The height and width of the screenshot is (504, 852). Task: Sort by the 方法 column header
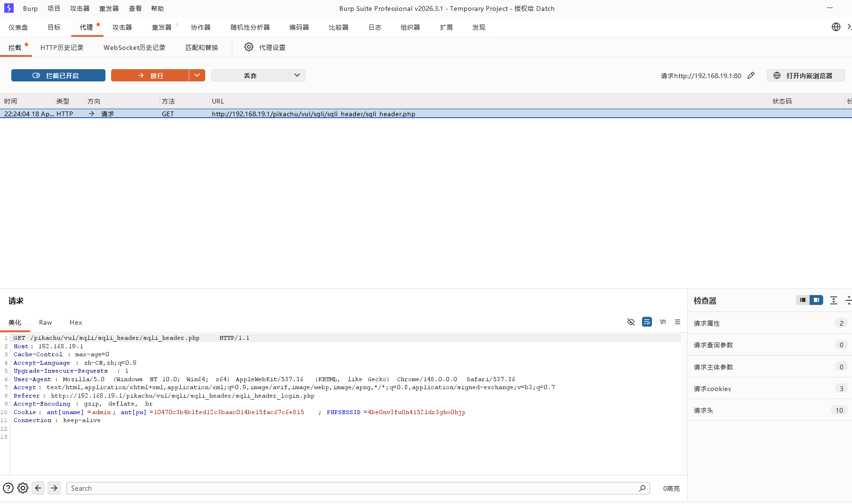coord(185,101)
